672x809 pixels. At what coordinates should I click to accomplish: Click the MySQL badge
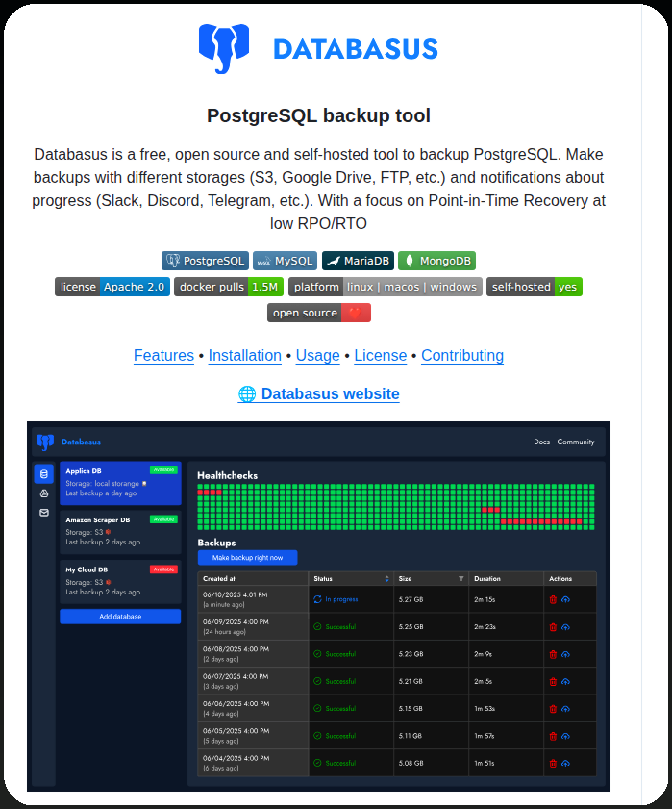pos(286,261)
